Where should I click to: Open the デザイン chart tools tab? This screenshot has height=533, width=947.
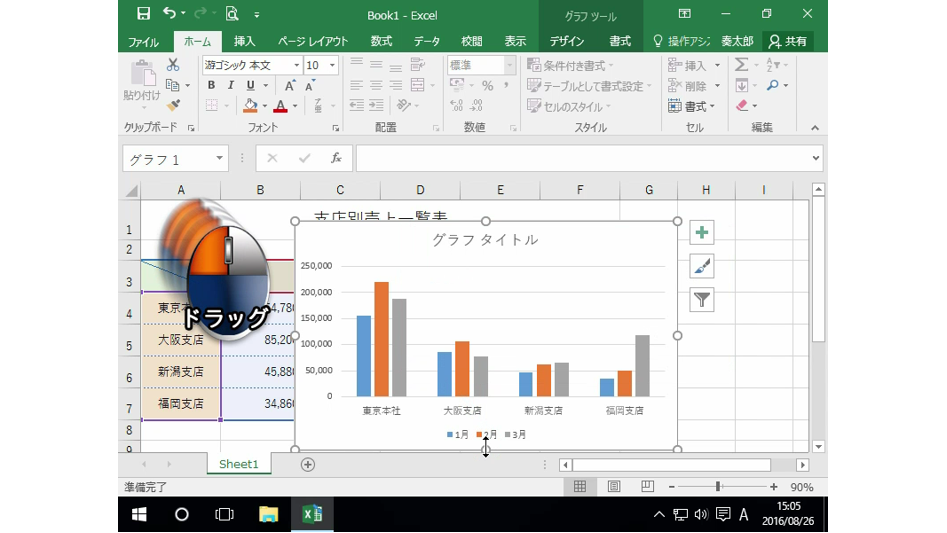567,41
